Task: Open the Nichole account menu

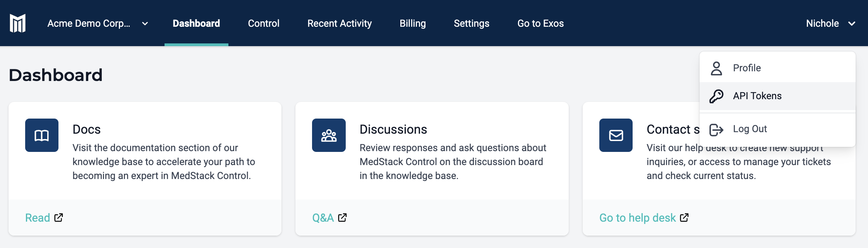Action: point(830,23)
